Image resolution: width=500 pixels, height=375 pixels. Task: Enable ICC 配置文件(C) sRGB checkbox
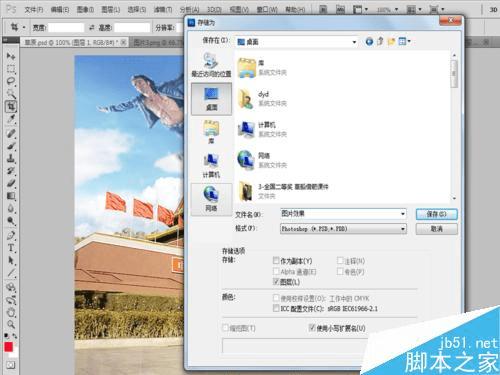tap(276, 308)
